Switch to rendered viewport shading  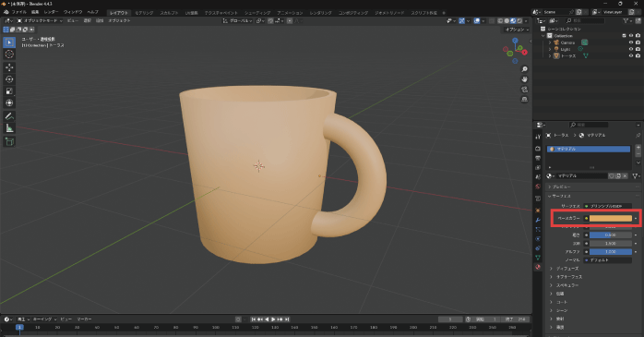click(x=519, y=20)
